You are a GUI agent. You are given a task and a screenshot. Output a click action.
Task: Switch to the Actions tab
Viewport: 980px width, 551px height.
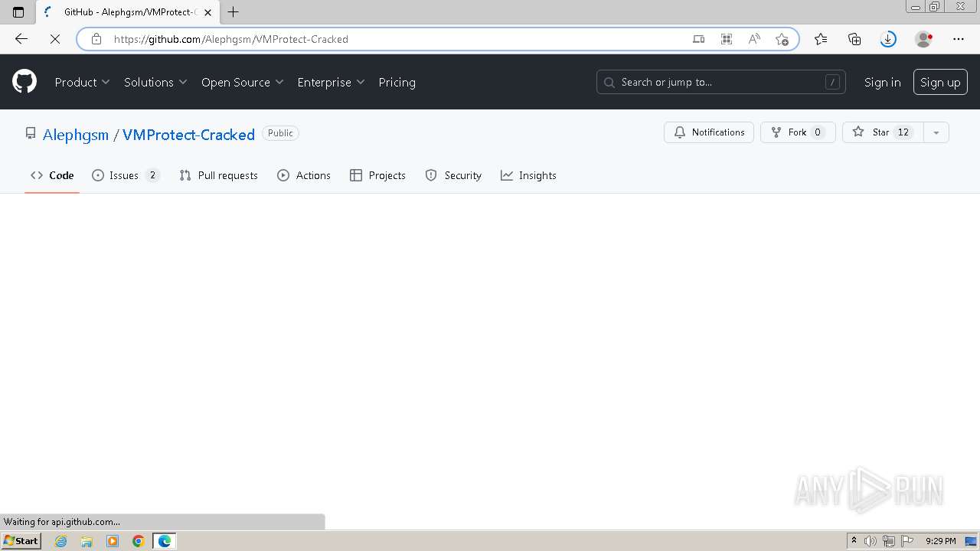tap(304, 175)
